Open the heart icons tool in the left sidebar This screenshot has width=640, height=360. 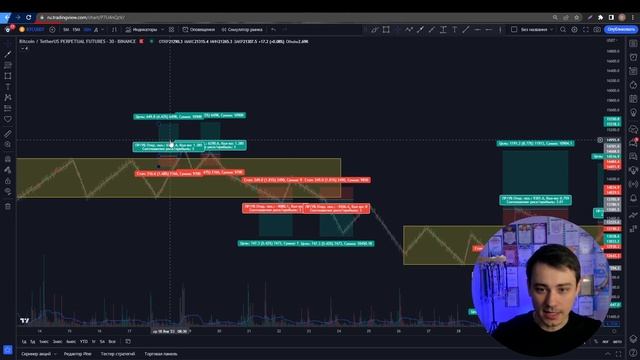8,119
